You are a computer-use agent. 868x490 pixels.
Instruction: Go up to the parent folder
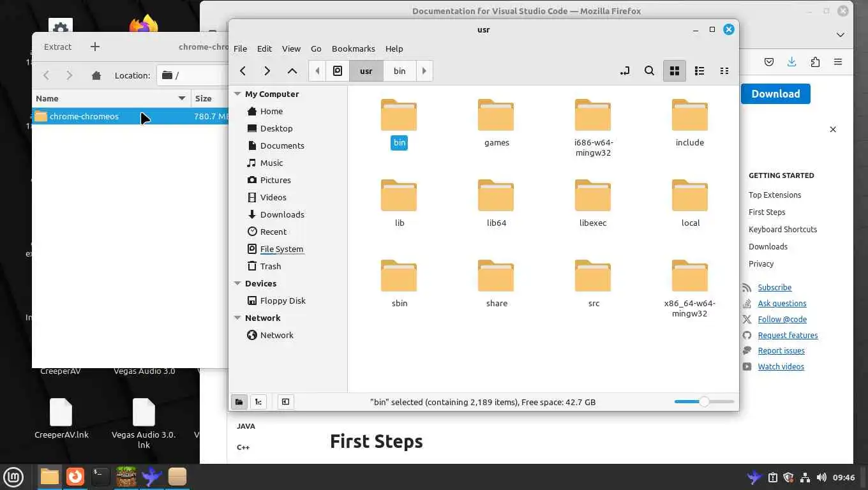pyautogui.click(x=292, y=71)
